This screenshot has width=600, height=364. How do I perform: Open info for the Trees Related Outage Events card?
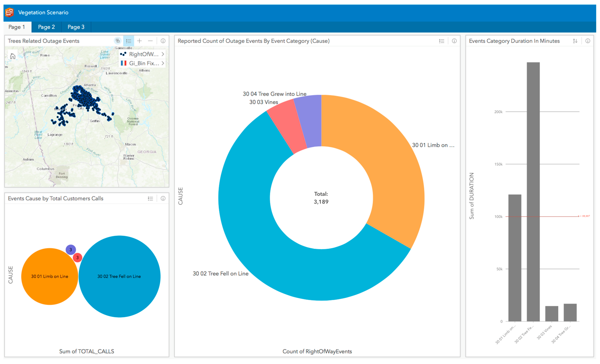163,41
